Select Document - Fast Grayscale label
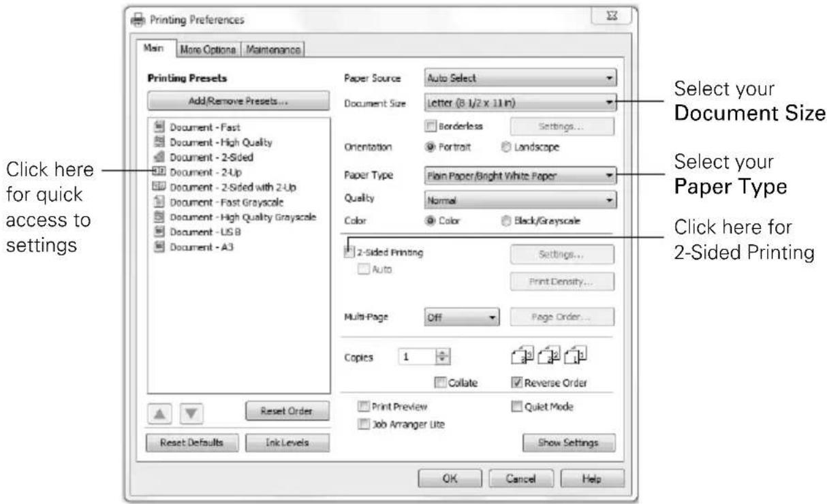This screenshot has width=827, height=504. [226, 202]
